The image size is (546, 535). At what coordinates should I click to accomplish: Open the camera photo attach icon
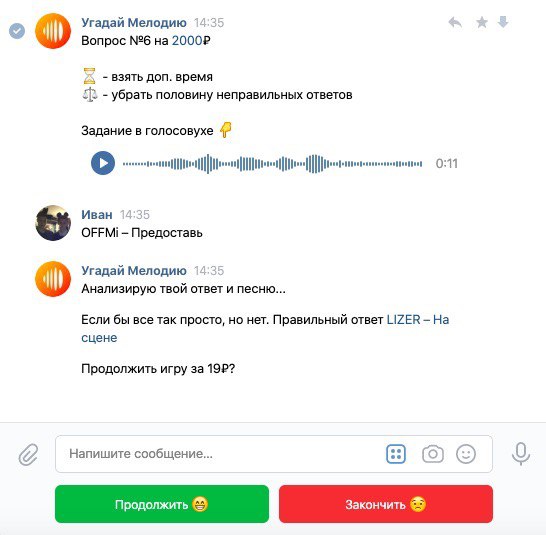coord(433,454)
